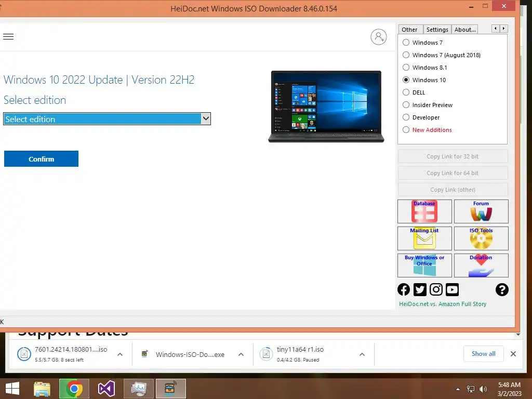Switch to the Other tab
Screen dimensions: 532x399
pyautogui.click(x=410, y=30)
